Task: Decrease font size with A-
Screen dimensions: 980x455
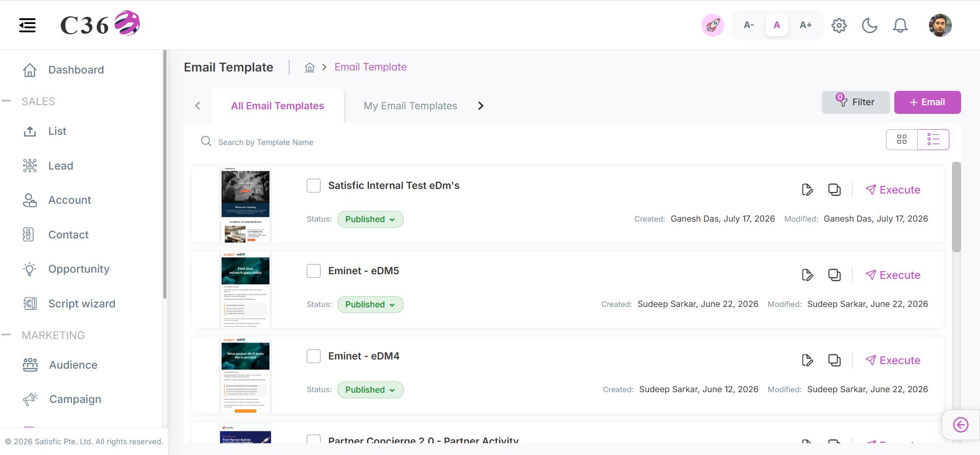Action: pyautogui.click(x=749, y=25)
